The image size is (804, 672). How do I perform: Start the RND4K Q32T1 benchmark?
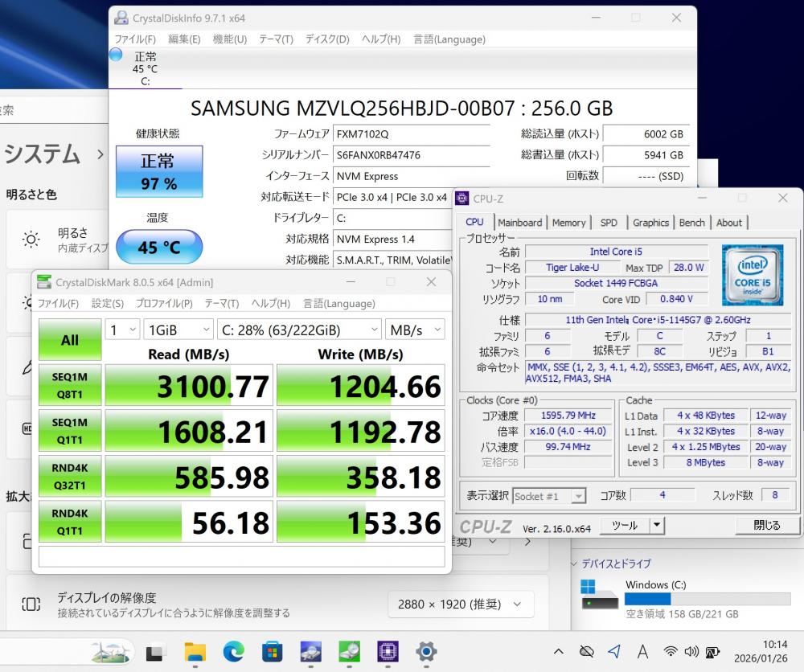[70, 477]
